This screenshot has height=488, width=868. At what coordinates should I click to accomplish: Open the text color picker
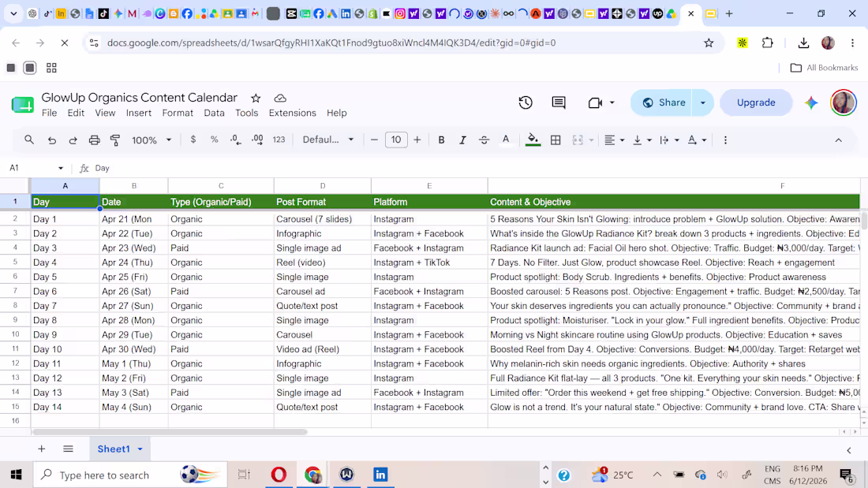505,140
